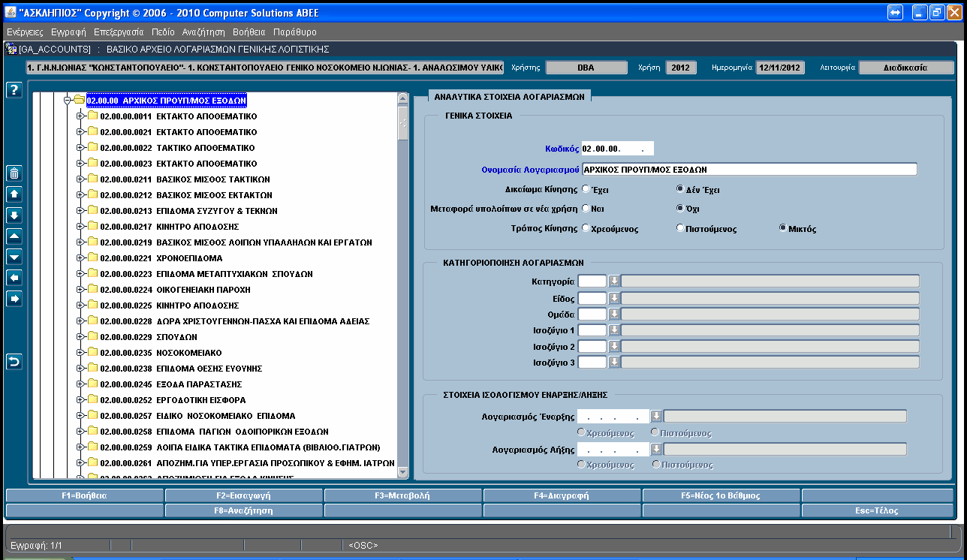The width and height of the screenshot is (967, 560).
Task: Collapse the 02.00.00 ΑΡΧΙΚΟΣ ΠΡΟΥΠ/ΜΟΣ ΕΞΟΔΩΝ node
Action: click(x=67, y=100)
